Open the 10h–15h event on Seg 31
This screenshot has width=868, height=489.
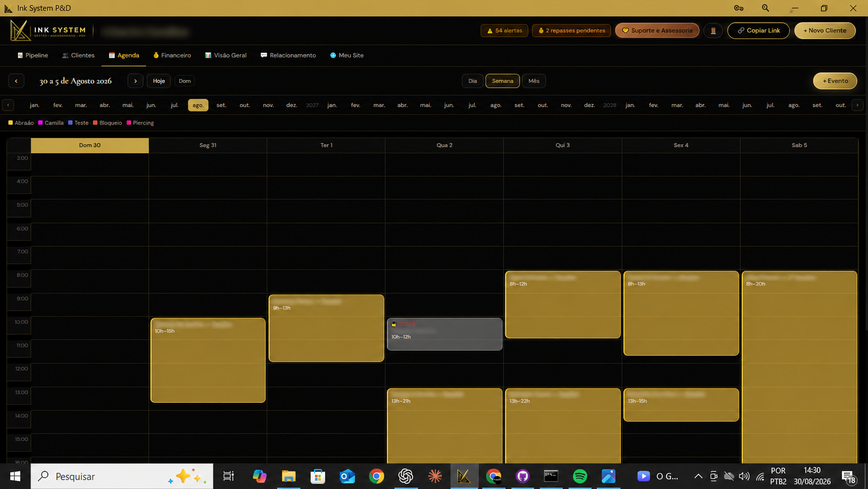pos(208,360)
